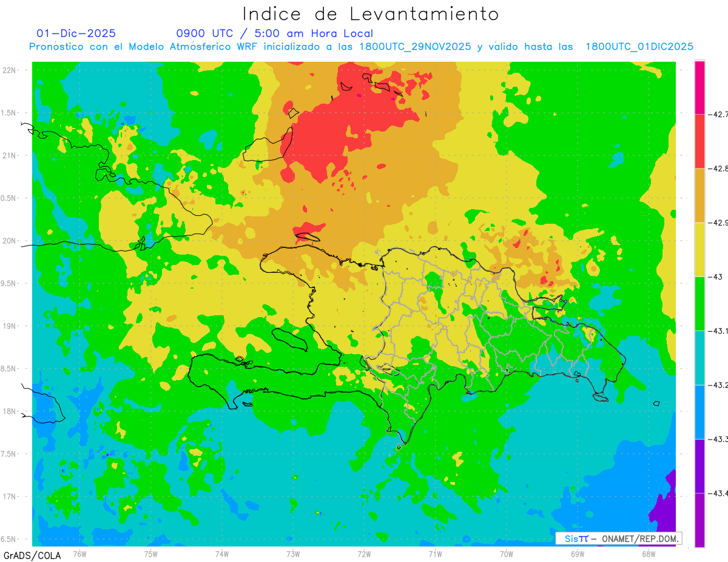Click the "17N" latitude label

[x=10, y=497]
